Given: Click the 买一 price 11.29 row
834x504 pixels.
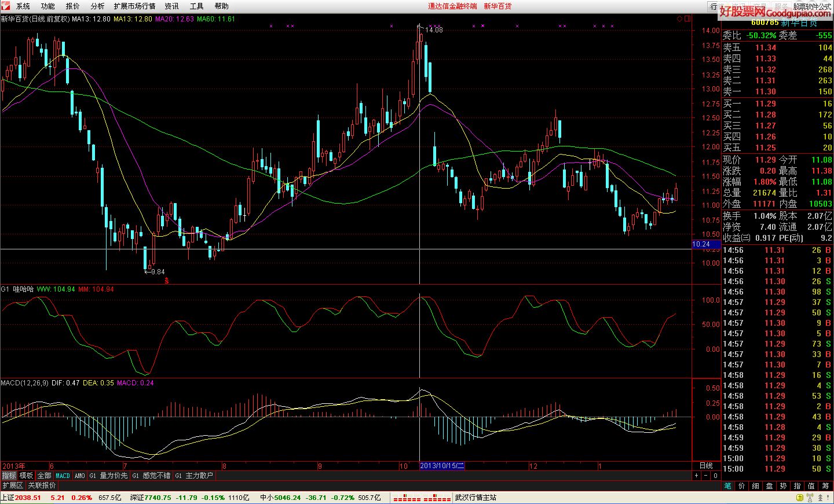Looking at the screenshot, I should point(777,104).
